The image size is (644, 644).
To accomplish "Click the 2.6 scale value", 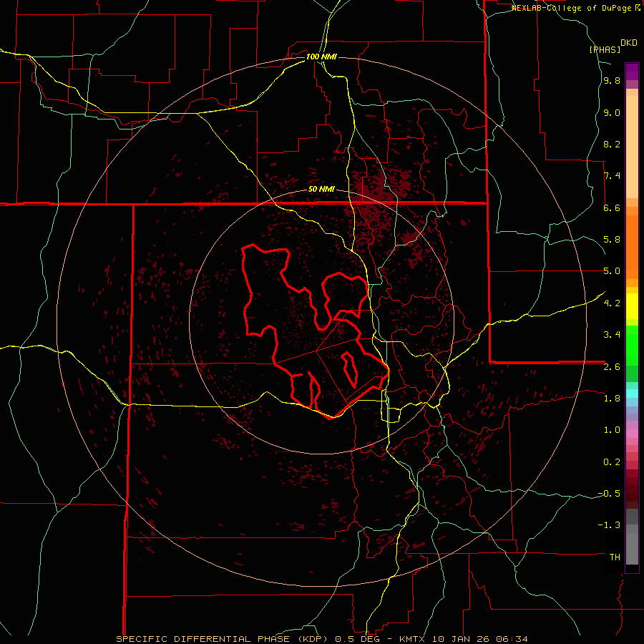I will coord(612,367).
